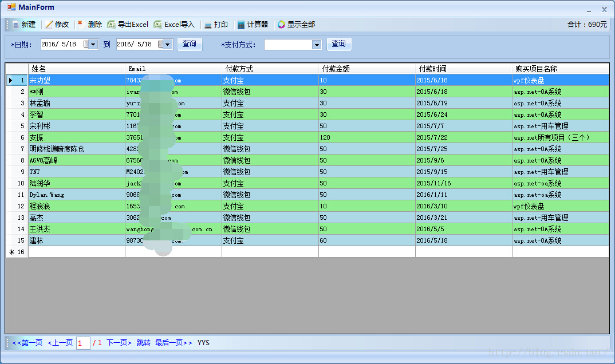Go to 上一页 previous page link

(x=60, y=343)
